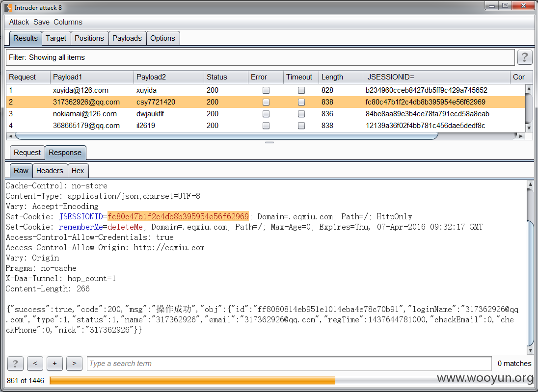Sort by Request column header
Viewport: 538px width, 392px height.
(x=28, y=77)
